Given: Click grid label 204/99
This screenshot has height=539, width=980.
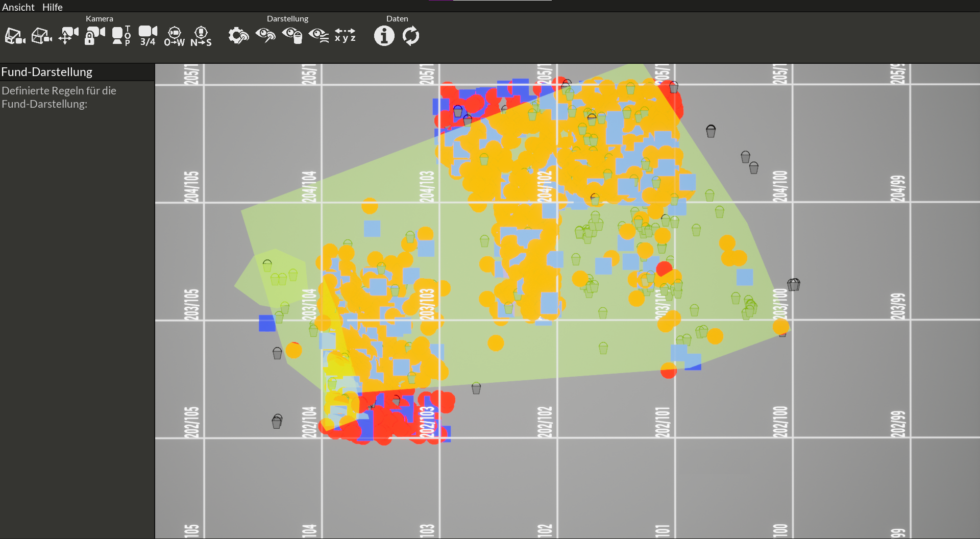Looking at the screenshot, I should (x=898, y=188).
